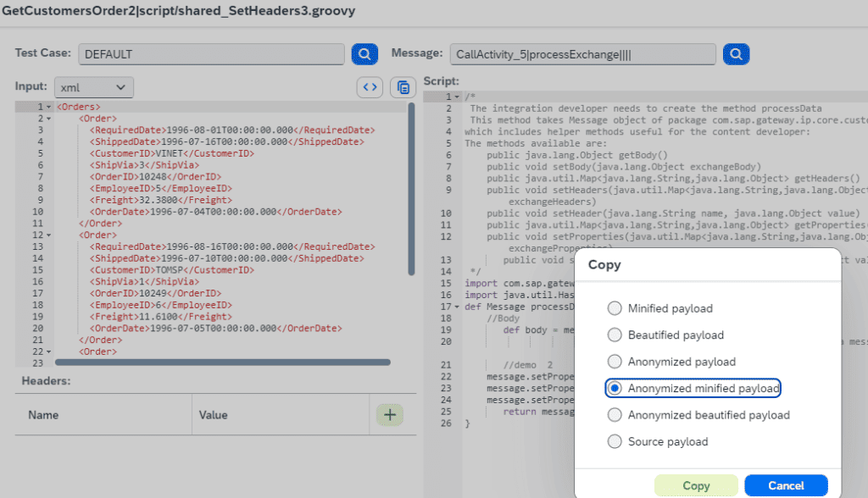The image size is (868, 498).
Task: Click the Value column header in Headers table
Action: (213, 415)
